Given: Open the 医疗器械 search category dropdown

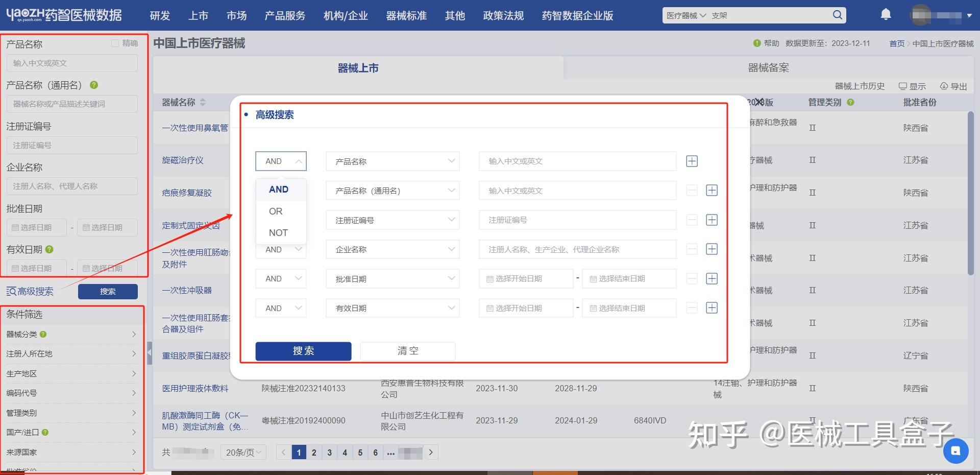Looking at the screenshot, I should coord(686,15).
